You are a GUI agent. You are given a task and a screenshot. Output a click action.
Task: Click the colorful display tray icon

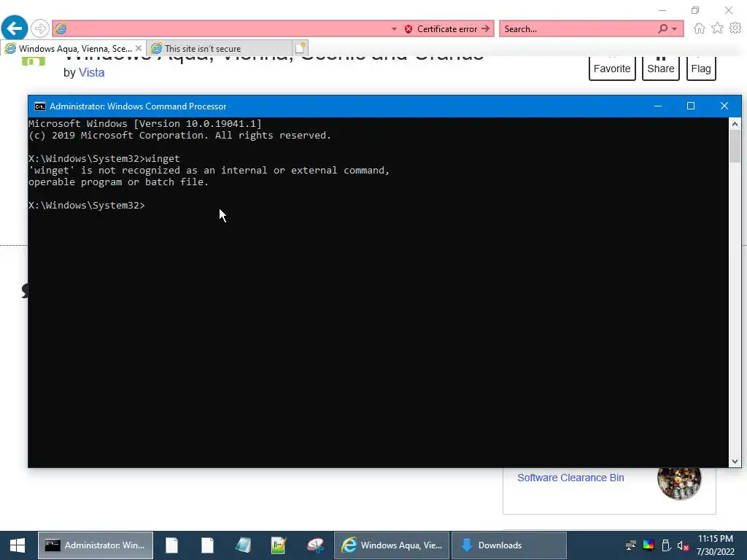[x=649, y=545]
